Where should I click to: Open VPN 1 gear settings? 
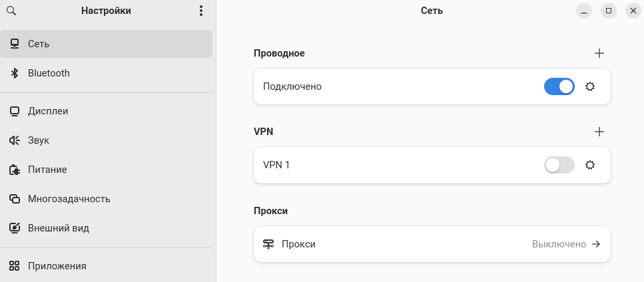coord(589,165)
